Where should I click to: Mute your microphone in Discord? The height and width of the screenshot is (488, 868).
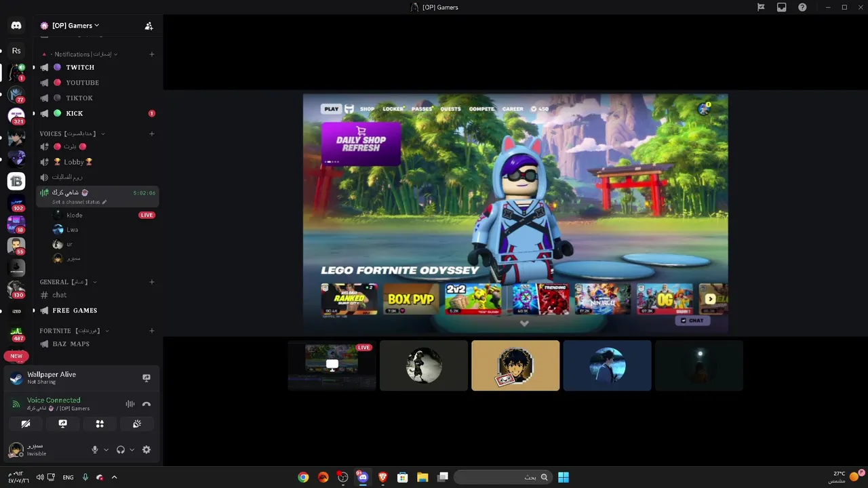click(95, 449)
